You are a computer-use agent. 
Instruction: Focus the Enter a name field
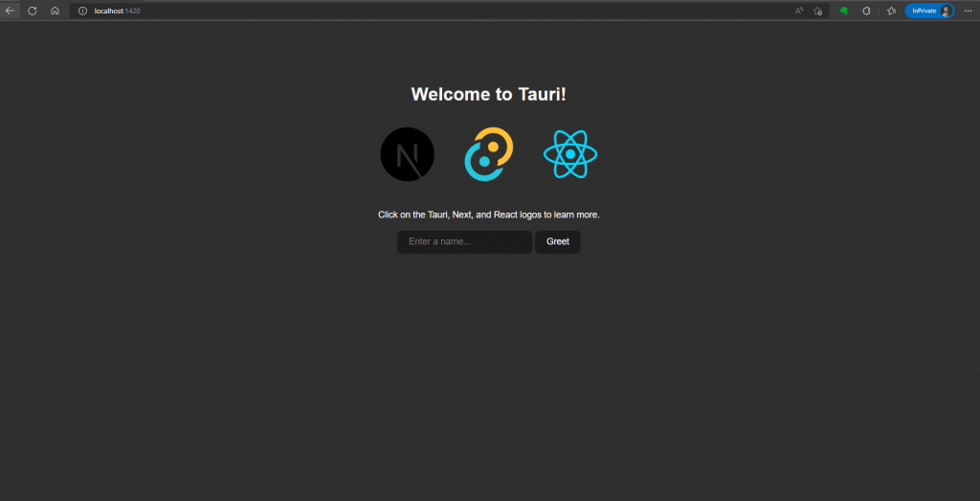click(464, 241)
